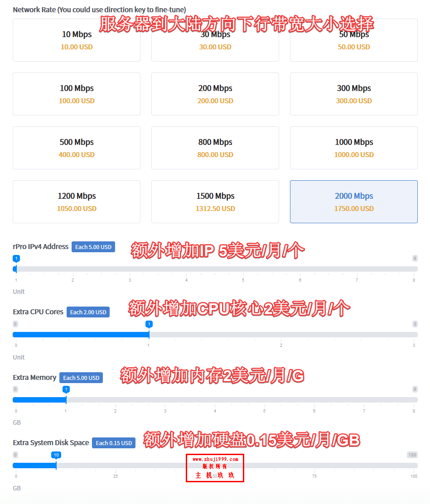This screenshot has height=504, width=430.
Task: Click the Each 5.00 USD IPv4 badge
Action: click(x=93, y=247)
